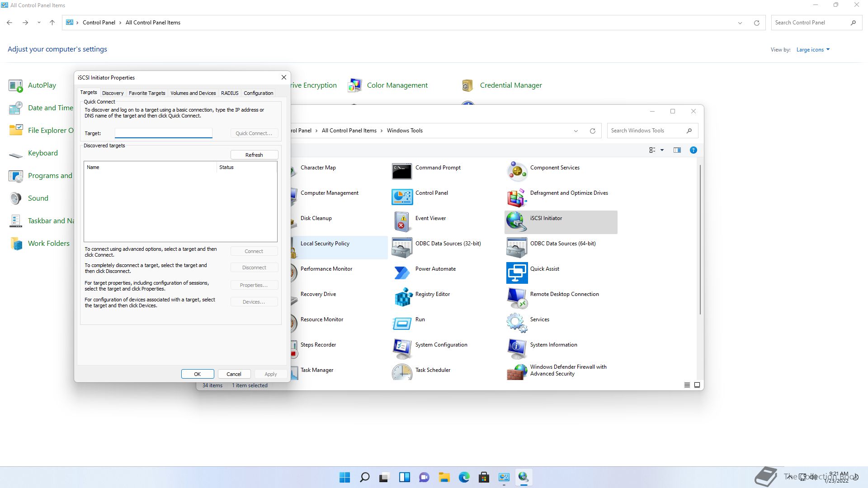Open Microsoft Edge from the taskbar
The image size is (868, 488).
click(464, 477)
